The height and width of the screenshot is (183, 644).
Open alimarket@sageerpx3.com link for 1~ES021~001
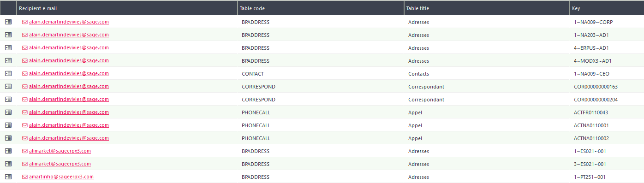60,151
